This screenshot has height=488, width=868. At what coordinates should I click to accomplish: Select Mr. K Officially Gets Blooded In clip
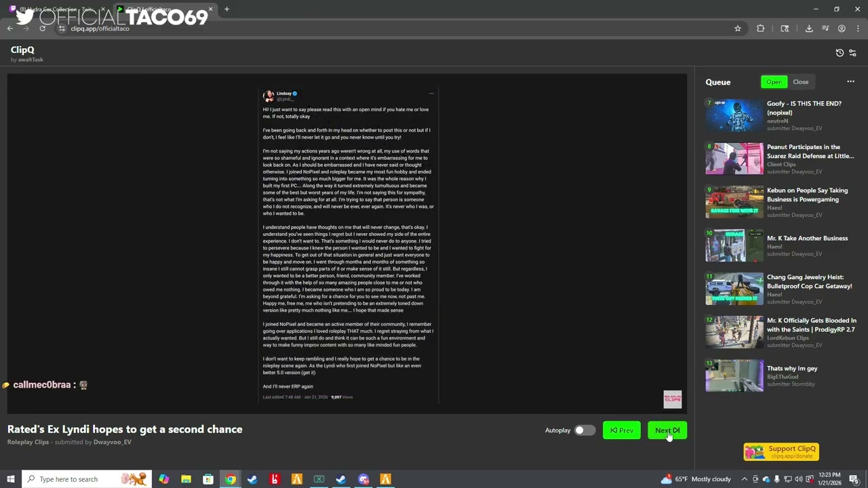tap(734, 332)
